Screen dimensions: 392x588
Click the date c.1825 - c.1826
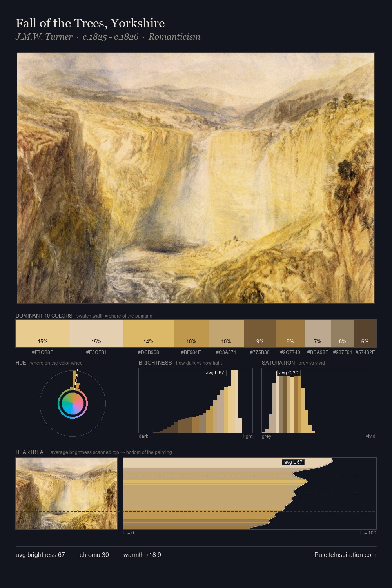pos(111,37)
